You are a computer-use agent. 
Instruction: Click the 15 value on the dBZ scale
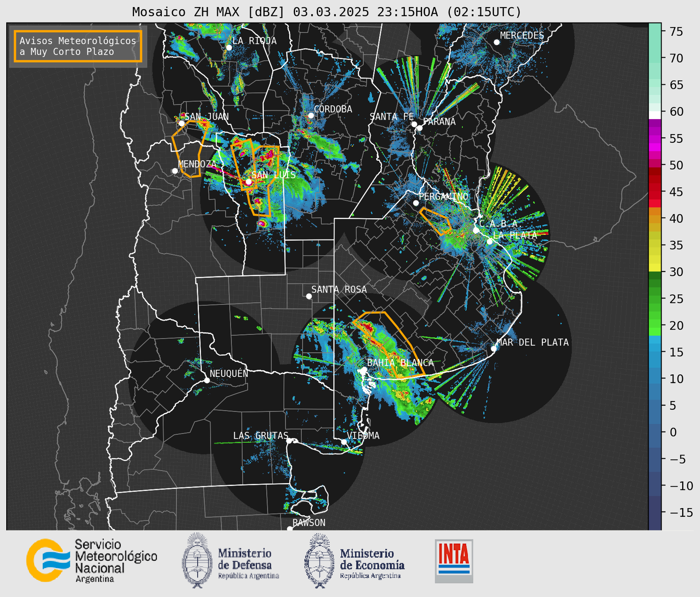[x=676, y=352]
